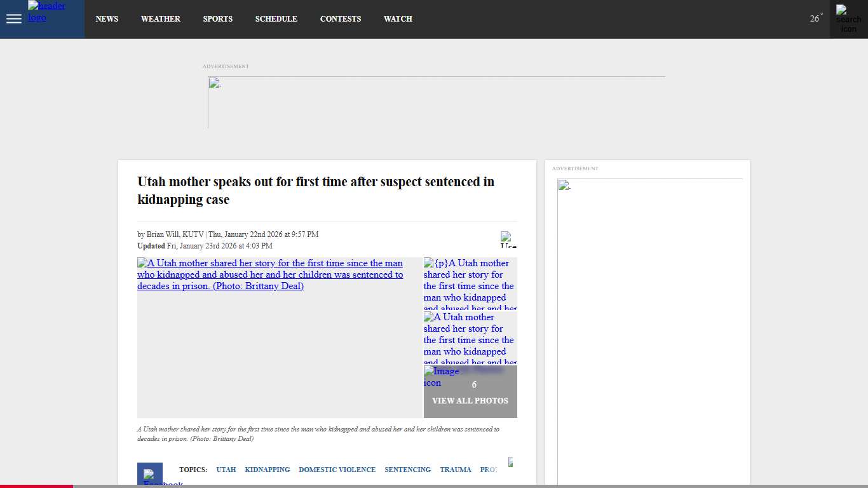Open the search icon

coord(848,19)
